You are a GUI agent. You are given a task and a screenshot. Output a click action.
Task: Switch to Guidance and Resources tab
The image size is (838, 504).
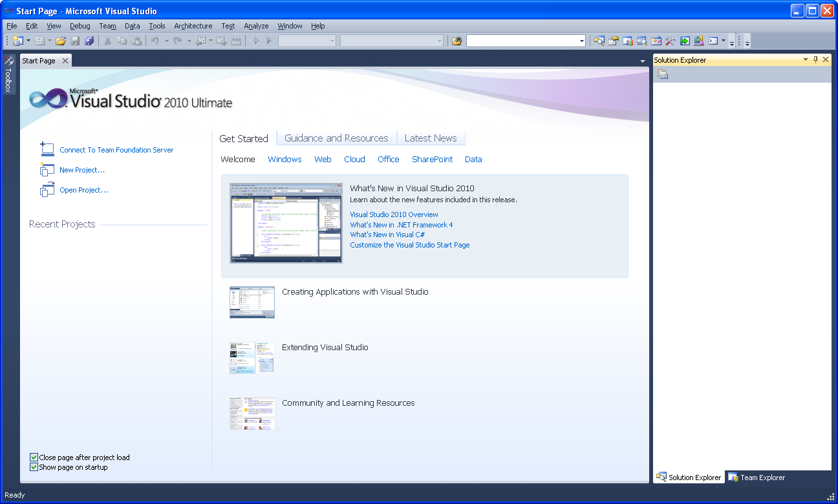tap(336, 138)
